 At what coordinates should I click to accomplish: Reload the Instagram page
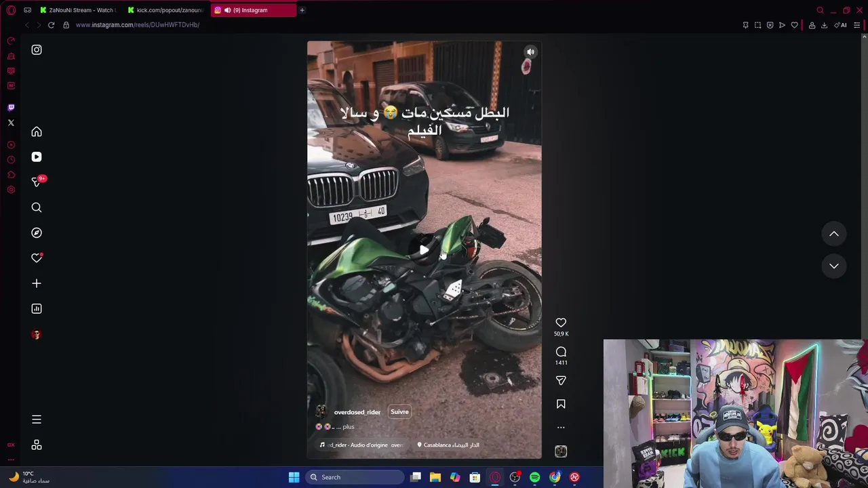(x=51, y=25)
